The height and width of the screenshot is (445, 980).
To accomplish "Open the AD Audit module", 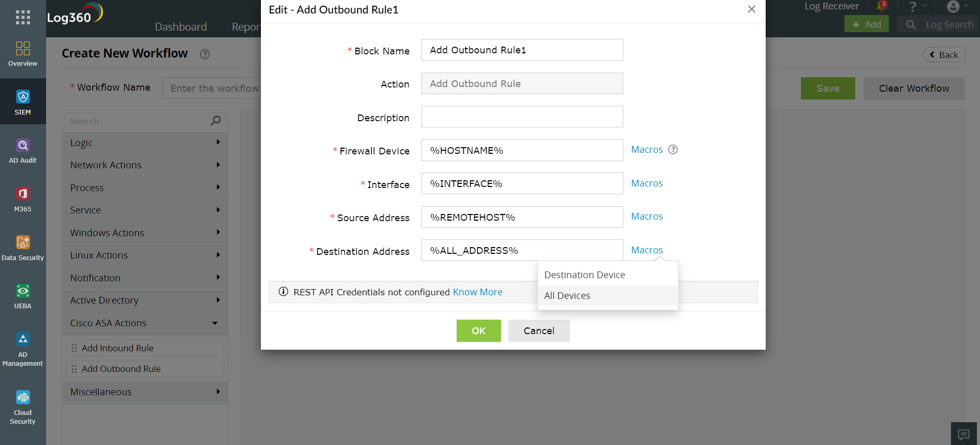I will (23, 150).
